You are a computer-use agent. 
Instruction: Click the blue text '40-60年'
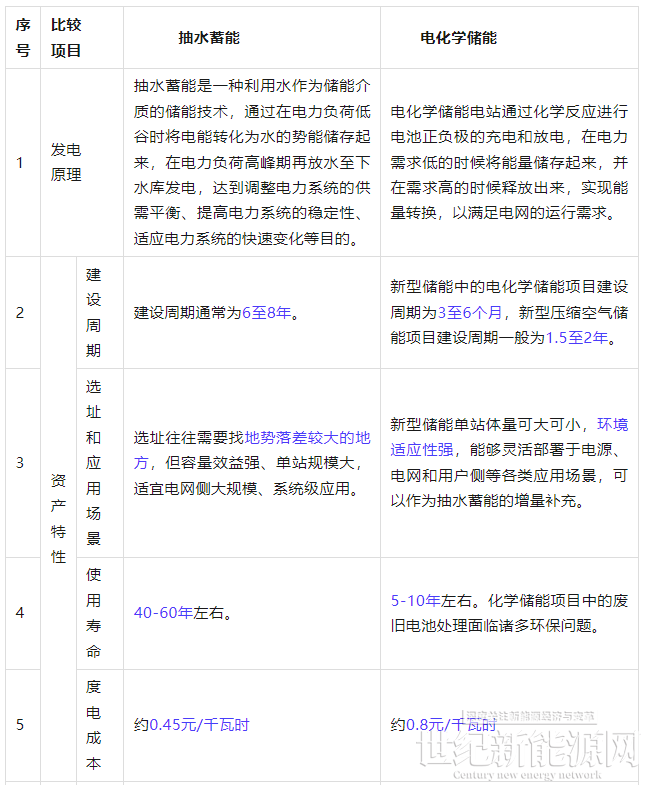163,613
